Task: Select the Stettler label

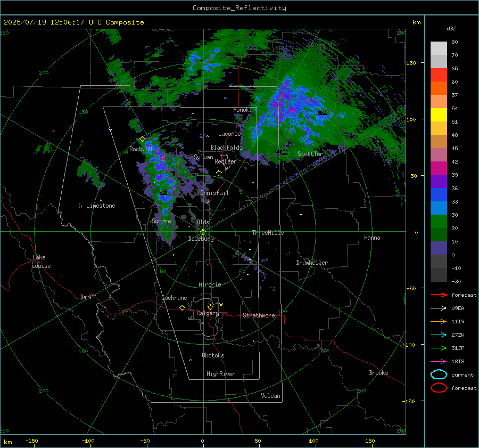Action: point(310,154)
